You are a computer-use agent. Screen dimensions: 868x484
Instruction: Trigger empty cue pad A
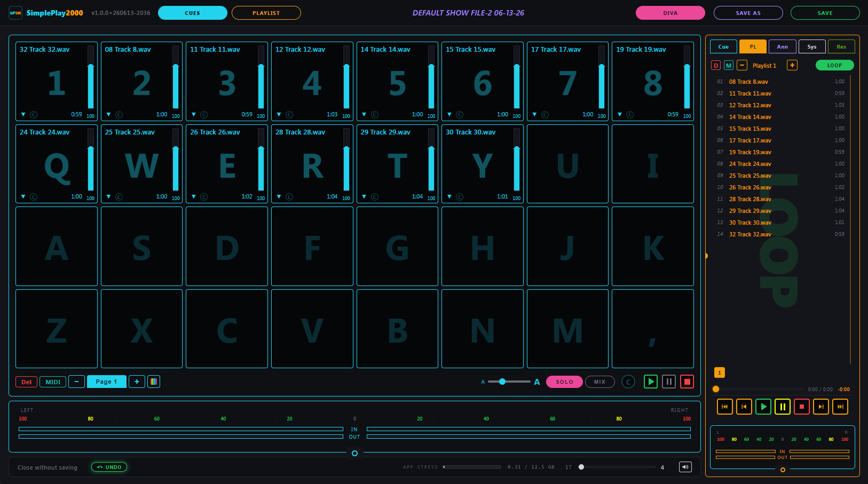[x=57, y=247]
